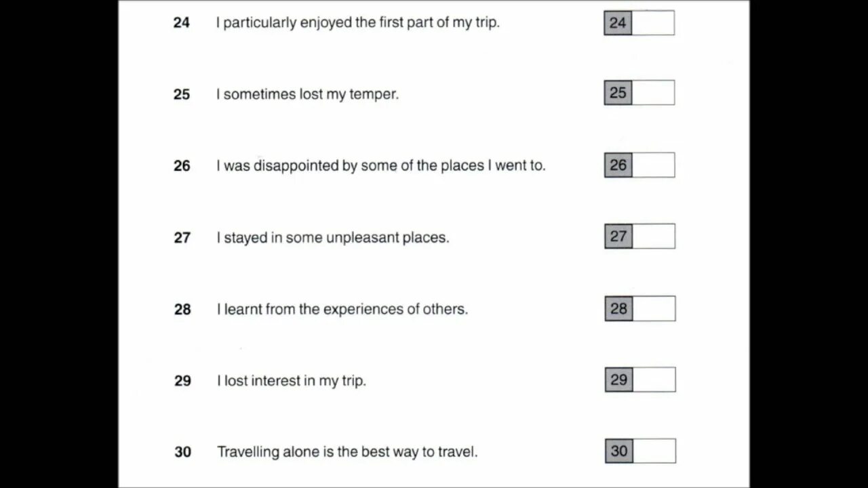Click 'I particularly enjoyed the first part' statement
Image resolution: width=868 pixels, height=488 pixels.
point(358,22)
